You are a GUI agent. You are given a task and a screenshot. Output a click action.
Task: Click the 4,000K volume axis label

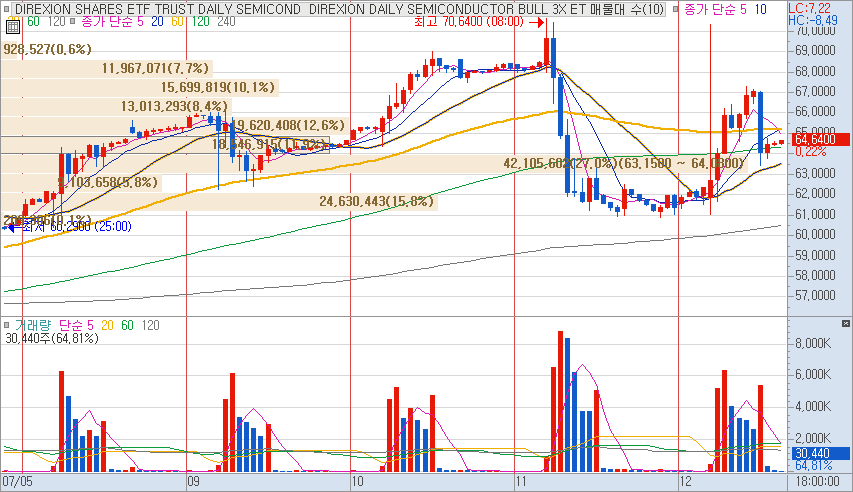(813, 407)
